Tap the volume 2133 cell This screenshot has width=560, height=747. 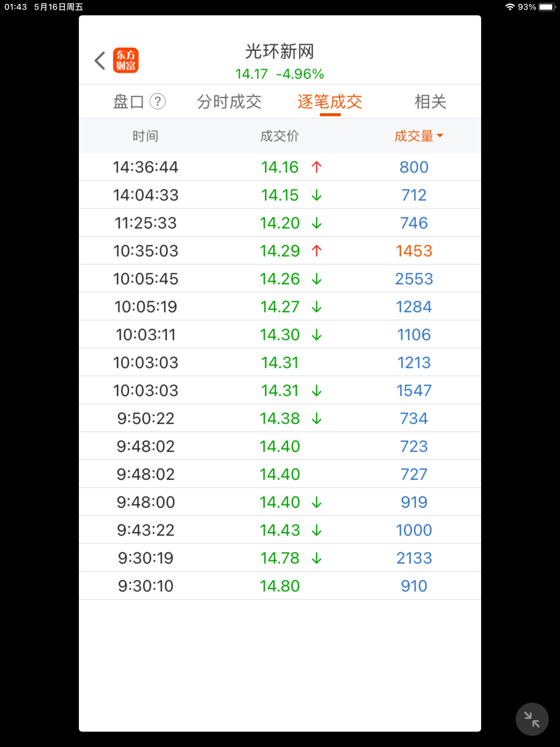point(414,558)
